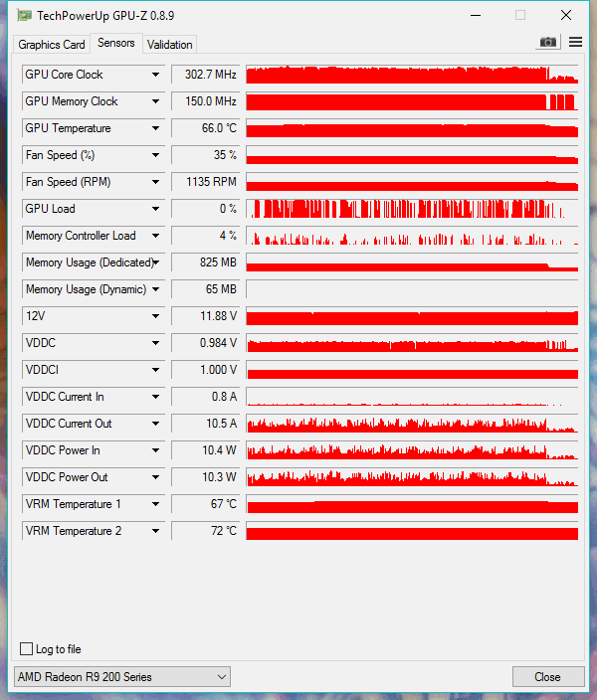Open the Validation tab
This screenshot has width=597, height=700.
170,45
